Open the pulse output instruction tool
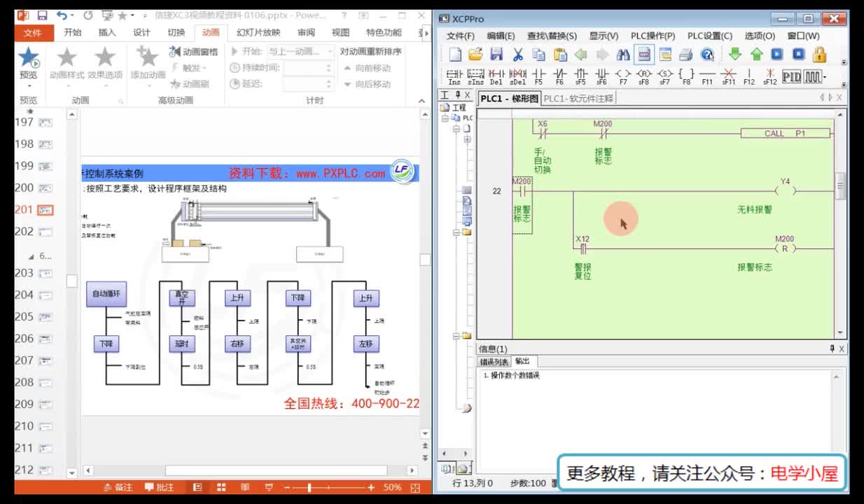 [812, 76]
